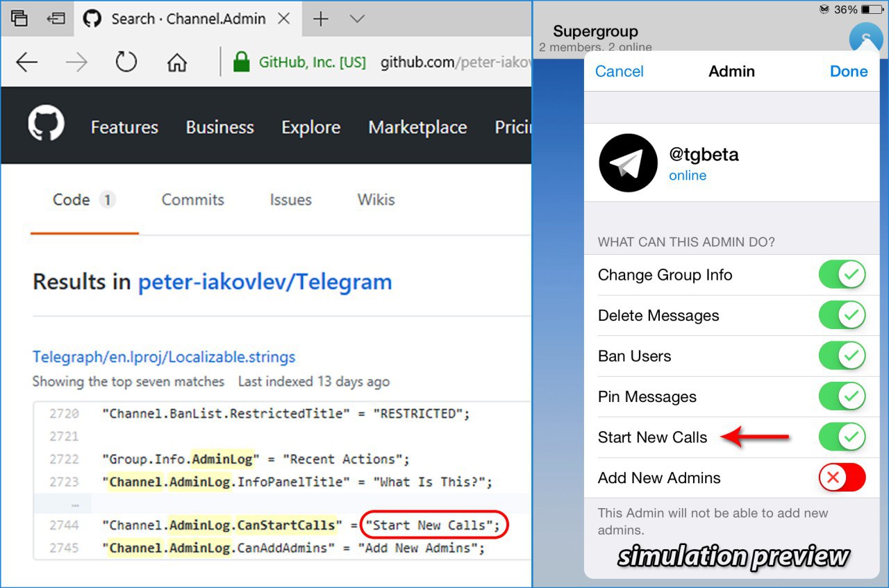Click the Telegram paper plane avatar
The image size is (889, 588).
tap(628, 163)
